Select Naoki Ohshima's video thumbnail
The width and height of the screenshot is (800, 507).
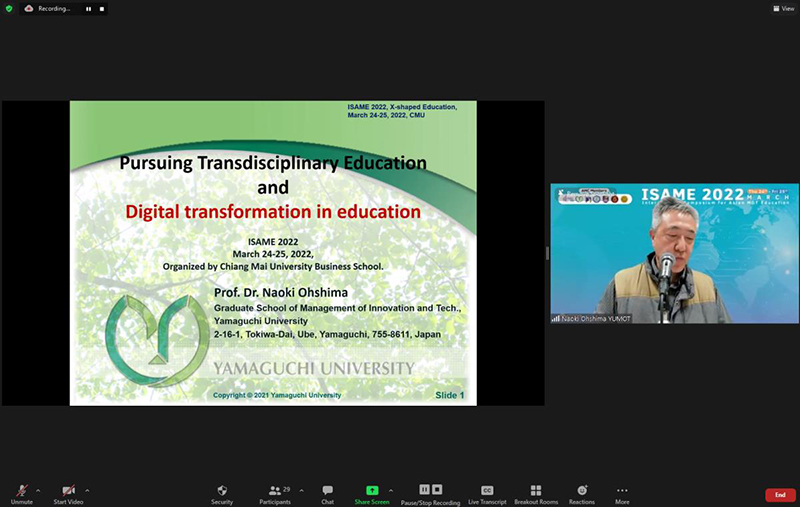674,254
